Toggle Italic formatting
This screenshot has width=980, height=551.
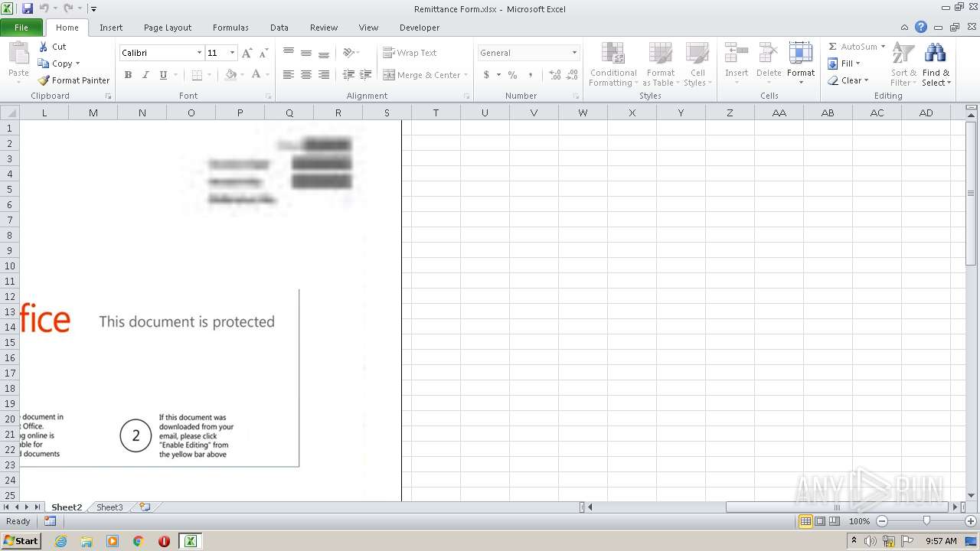(x=145, y=75)
